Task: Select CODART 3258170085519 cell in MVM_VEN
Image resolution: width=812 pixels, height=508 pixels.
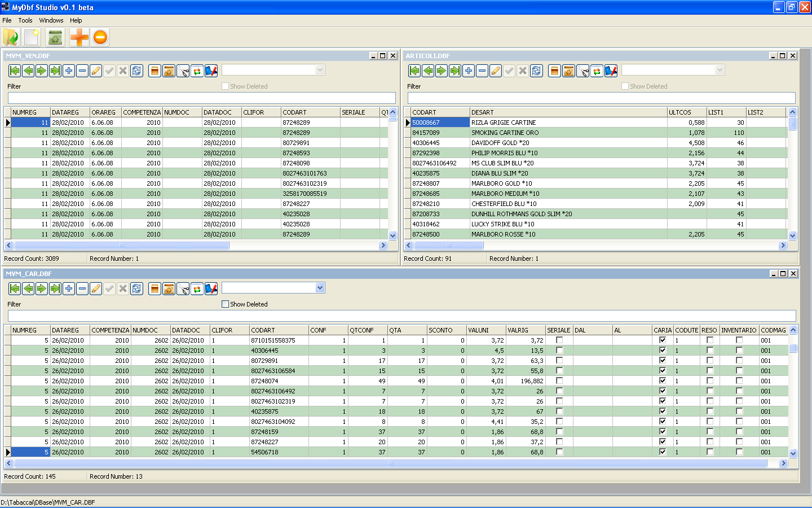Action: click(311, 194)
